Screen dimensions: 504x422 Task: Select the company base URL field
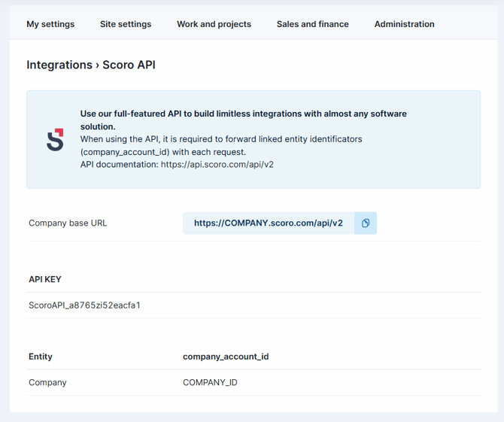click(x=268, y=223)
